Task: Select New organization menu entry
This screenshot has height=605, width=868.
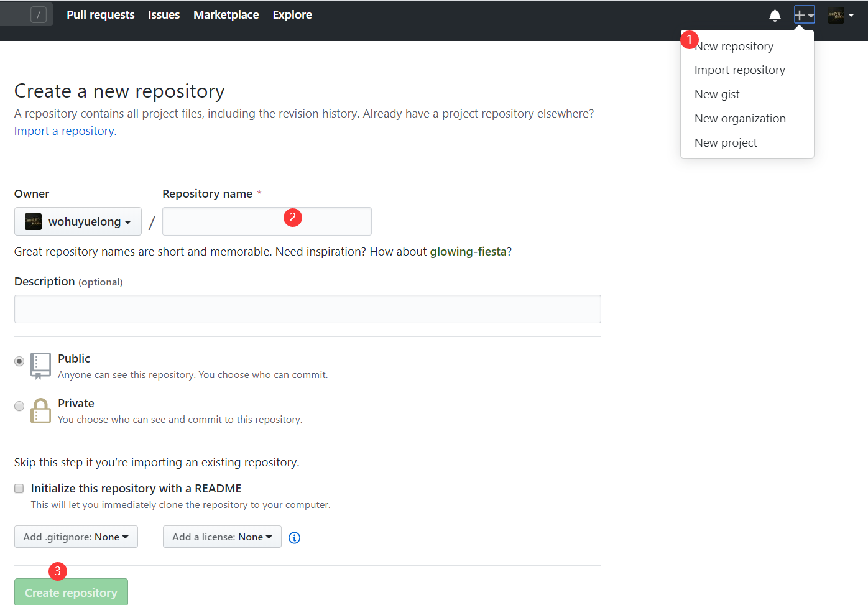Action: pos(740,119)
